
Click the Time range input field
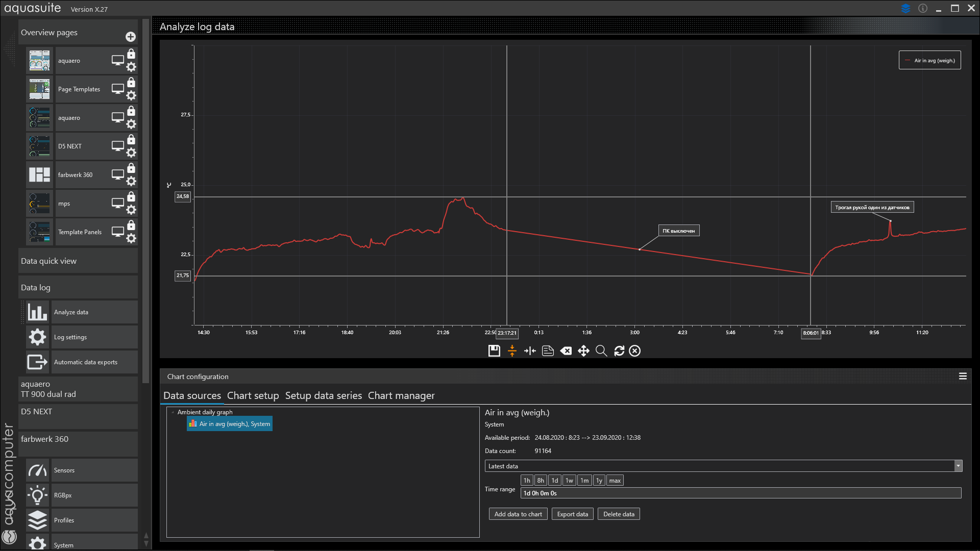click(x=740, y=493)
